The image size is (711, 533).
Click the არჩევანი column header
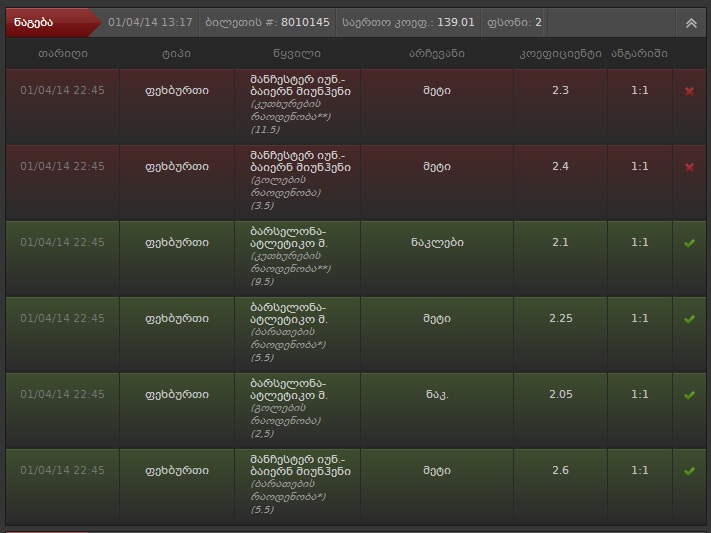437,54
